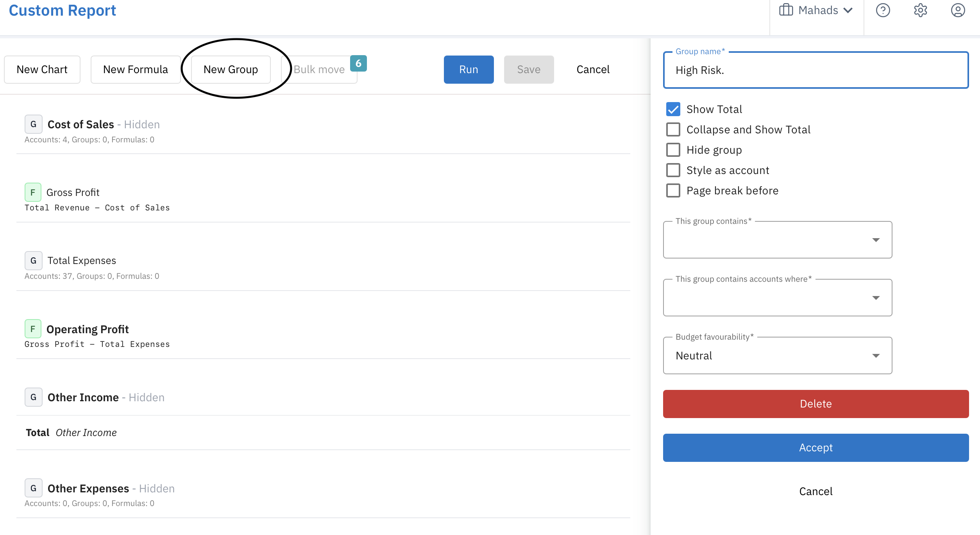980x535 pixels.
Task: Click the New Formula toolbar button
Action: 135,69
